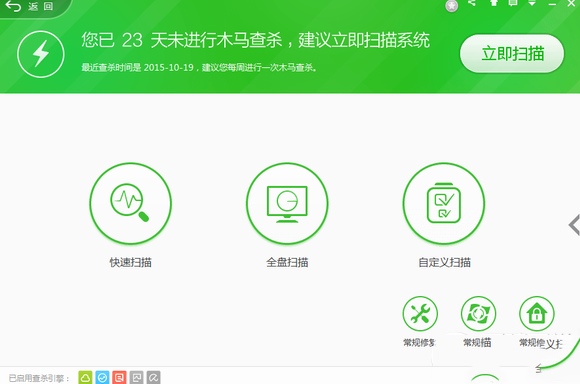The width and height of the screenshot is (580, 384).
Task: Minimize the window
Action: coord(552,3)
